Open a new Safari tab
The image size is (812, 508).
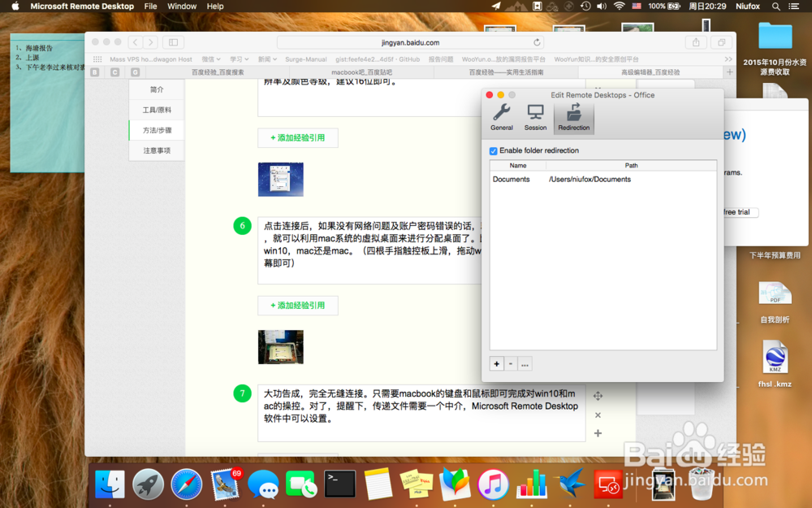pyautogui.click(x=729, y=72)
